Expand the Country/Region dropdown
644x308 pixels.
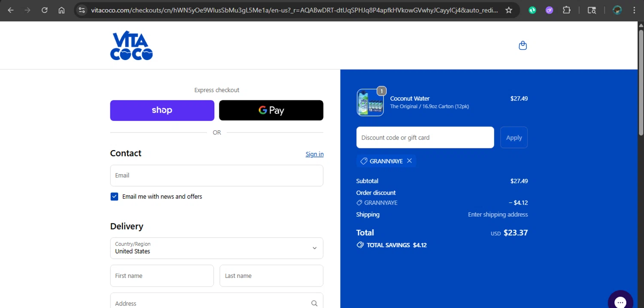pos(217,248)
